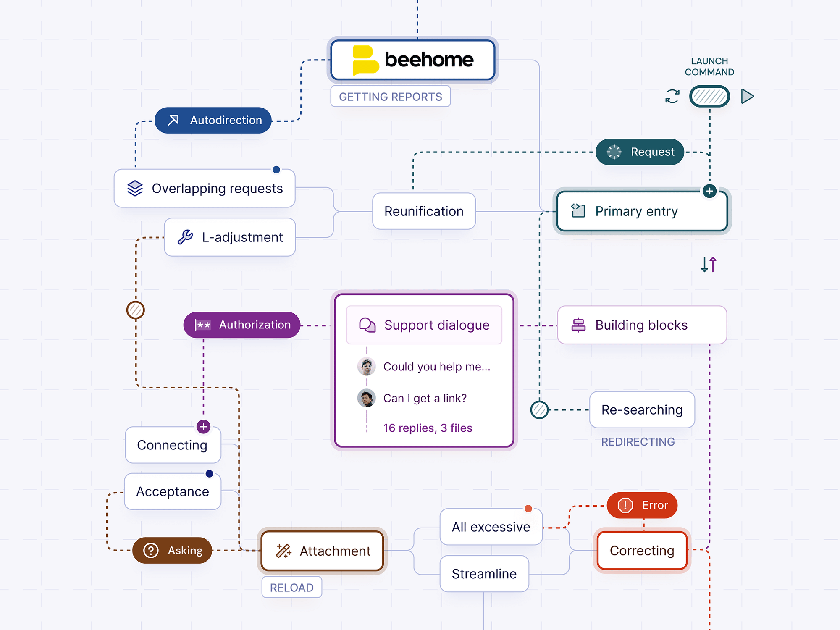The image size is (840, 630).
Task: Click the Authorization pill node
Action: (242, 325)
